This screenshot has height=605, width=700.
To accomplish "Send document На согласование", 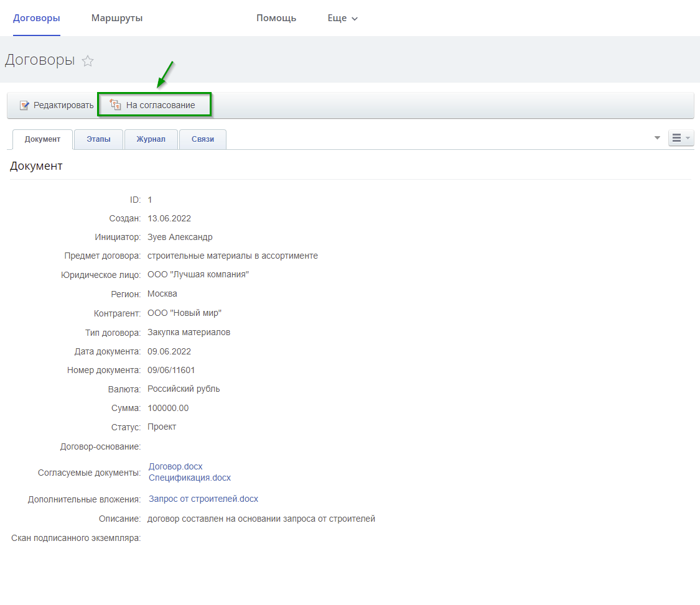I will click(x=154, y=105).
